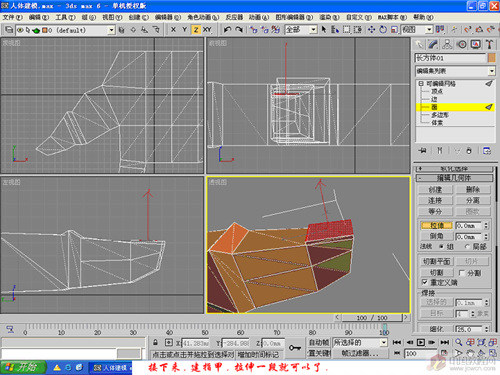Viewport: 500px width, 375px height.
Task: Open the Modify command panel tab
Action: click(433, 44)
